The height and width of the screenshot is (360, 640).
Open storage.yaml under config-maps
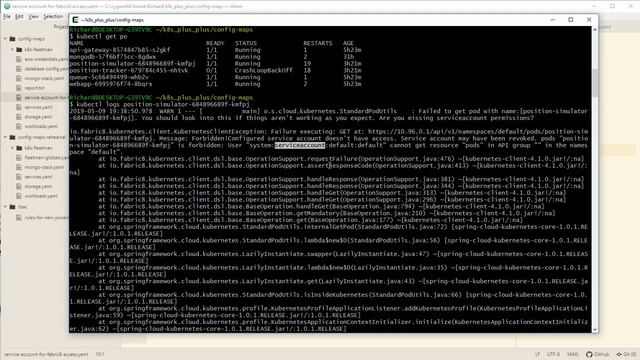[38, 117]
